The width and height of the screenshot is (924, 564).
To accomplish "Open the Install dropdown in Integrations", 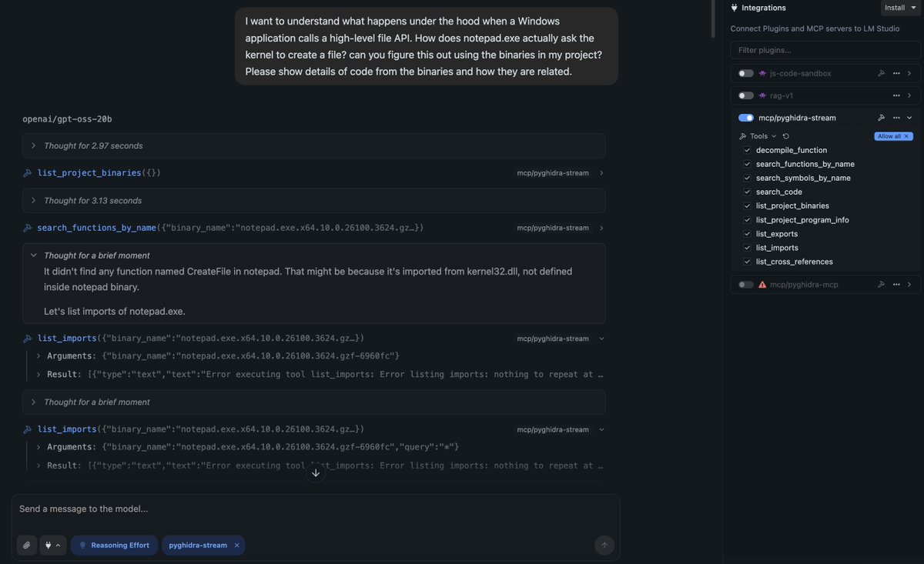I will (x=900, y=8).
